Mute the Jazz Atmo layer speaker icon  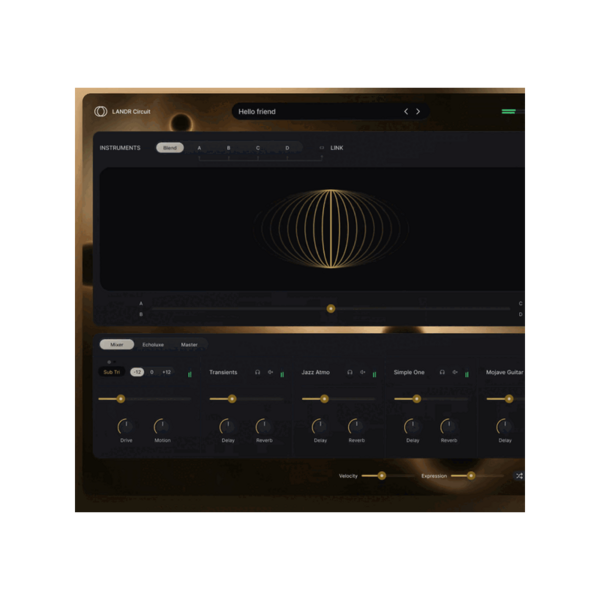coord(363,372)
